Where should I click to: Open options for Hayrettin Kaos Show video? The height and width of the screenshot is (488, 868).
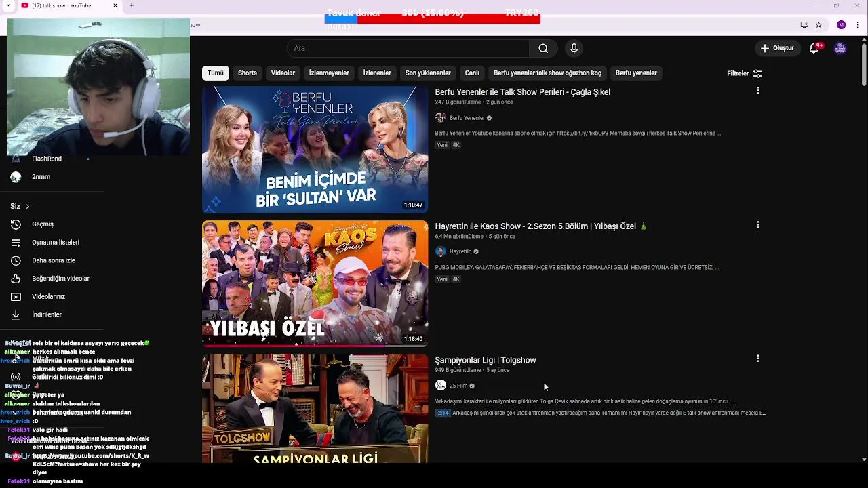[x=757, y=225]
